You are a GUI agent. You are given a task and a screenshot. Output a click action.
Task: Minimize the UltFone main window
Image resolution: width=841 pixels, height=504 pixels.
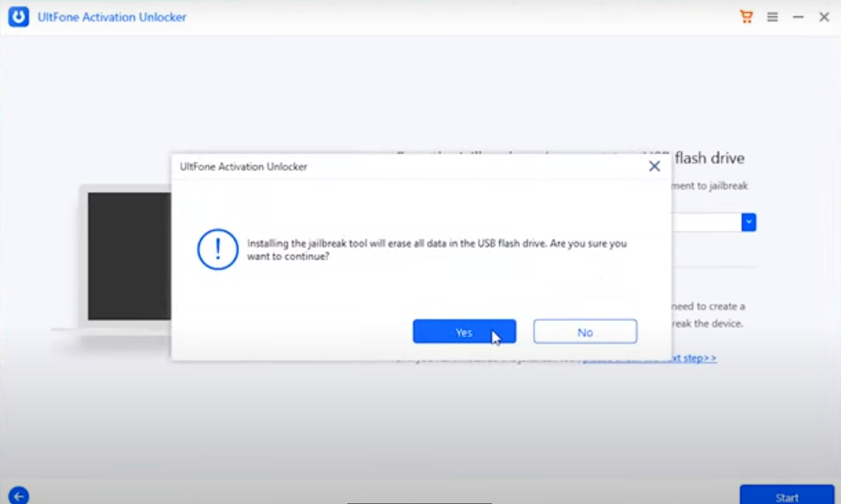pyautogui.click(x=798, y=17)
